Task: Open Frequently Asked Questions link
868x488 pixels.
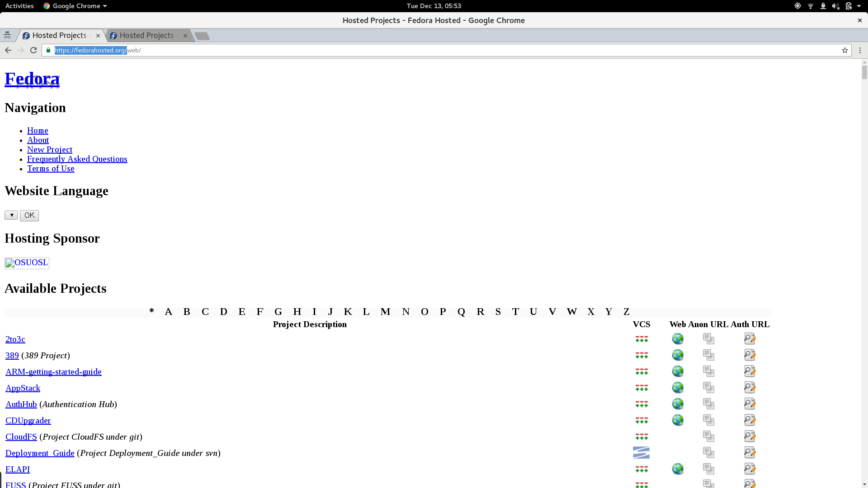Action: coord(77,159)
